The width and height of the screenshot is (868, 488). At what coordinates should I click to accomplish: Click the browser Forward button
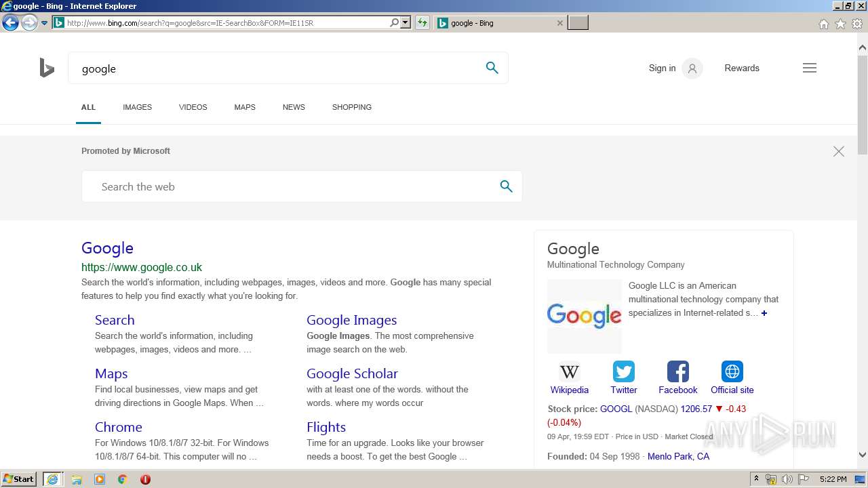click(x=29, y=23)
